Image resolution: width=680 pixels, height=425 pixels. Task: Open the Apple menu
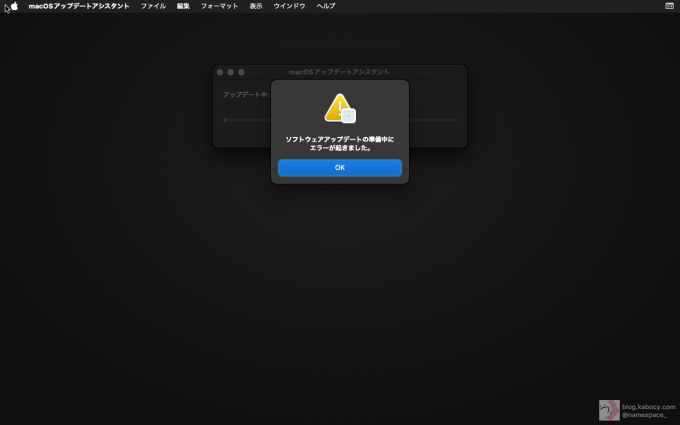point(14,6)
